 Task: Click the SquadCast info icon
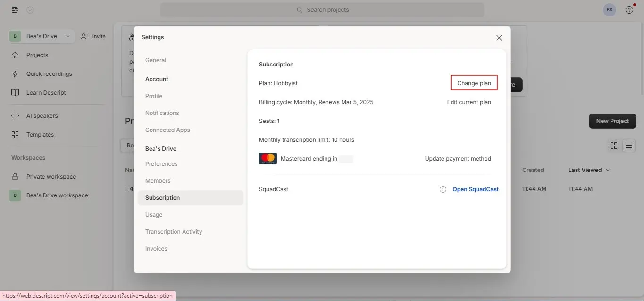pos(443,189)
